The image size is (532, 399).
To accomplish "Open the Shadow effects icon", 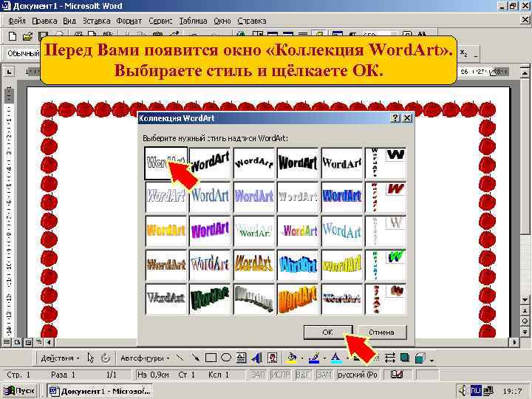I will coord(405,358).
